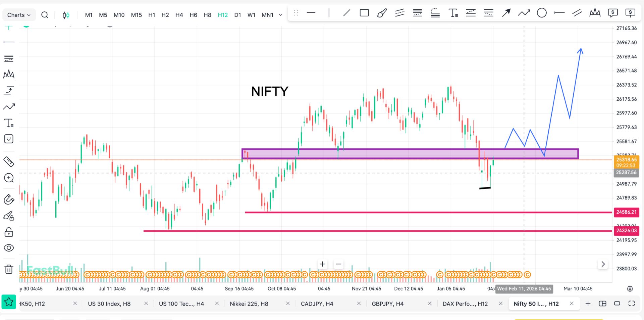Toggle the green favorites star
644x320 pixels.
coord(9,302)
